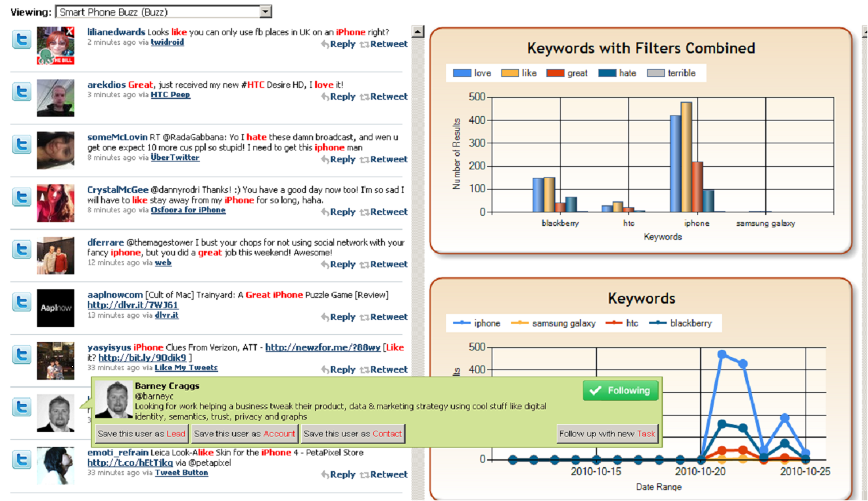Reply to arekdios HTC tweet

(x=338, y=96)
